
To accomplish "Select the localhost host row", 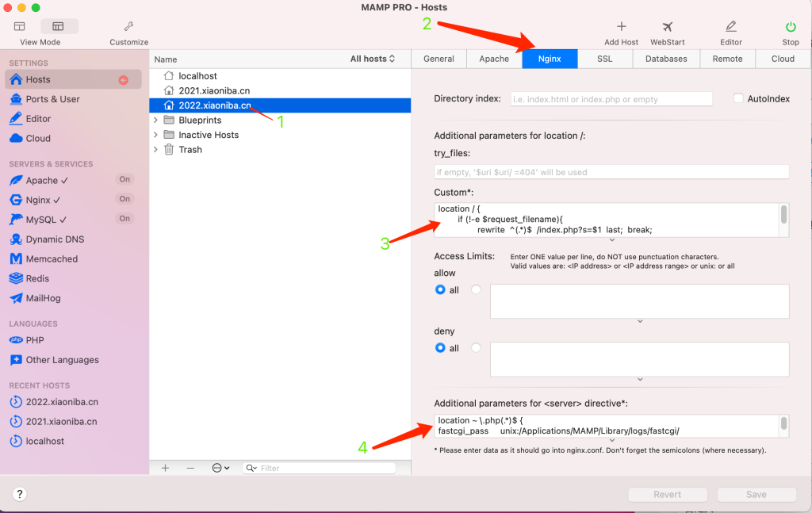I will [x=280, y=75].
